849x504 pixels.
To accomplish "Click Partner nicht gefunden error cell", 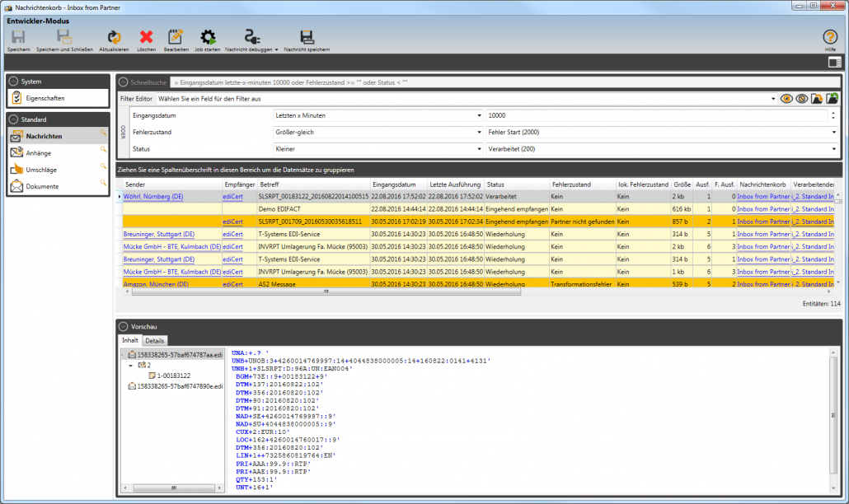I will coord(583,222).
